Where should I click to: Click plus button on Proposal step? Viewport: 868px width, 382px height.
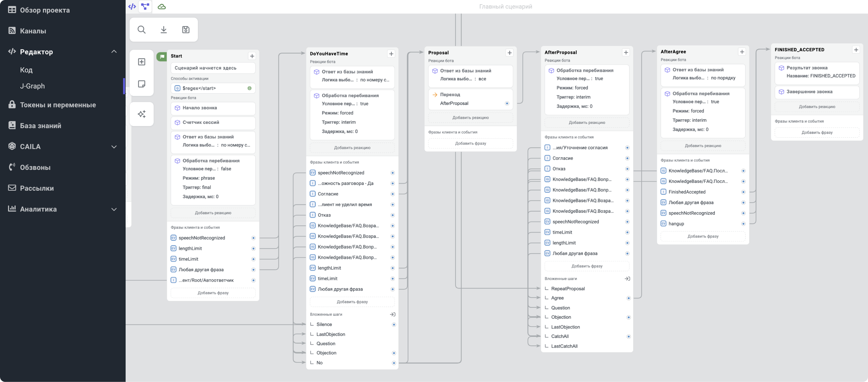(x=509, y=53)
